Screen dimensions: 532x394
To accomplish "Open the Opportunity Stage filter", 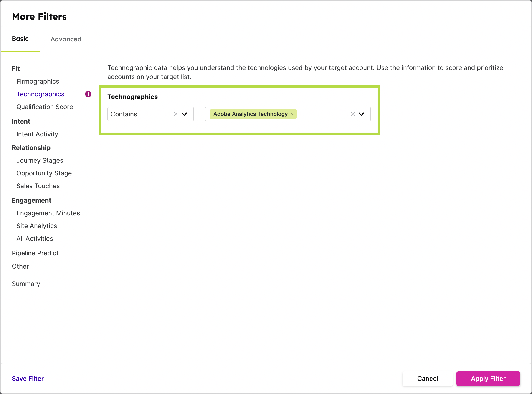I will point(44,173).
